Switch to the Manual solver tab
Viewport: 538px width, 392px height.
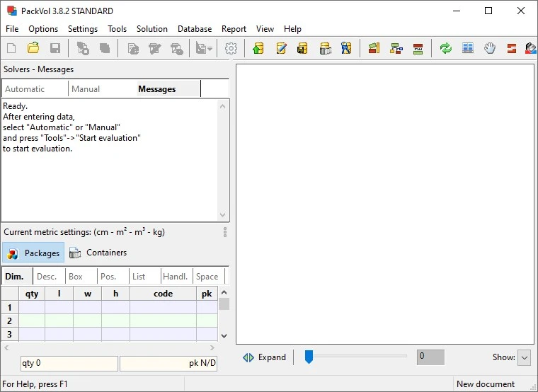pyautogui.click(x=86, y=89)
